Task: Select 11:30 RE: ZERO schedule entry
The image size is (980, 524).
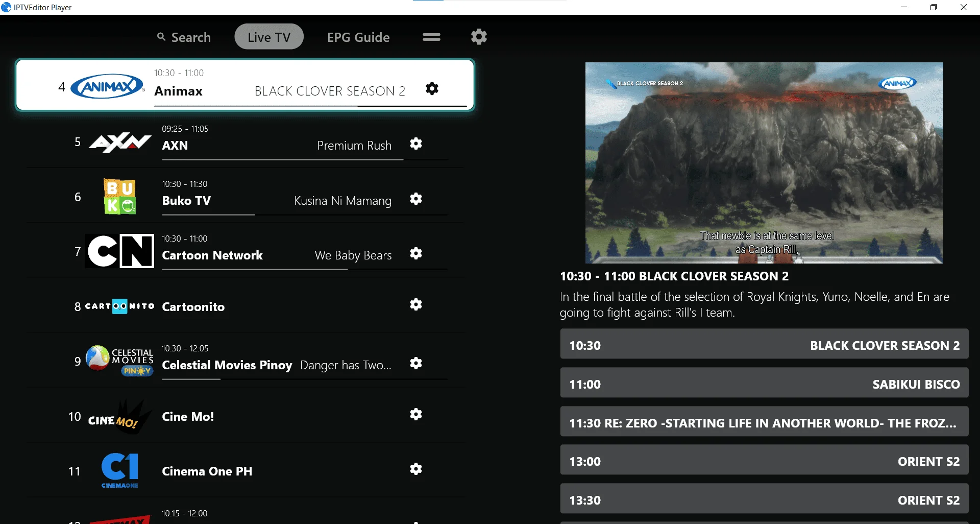Action: pos(764,421)
